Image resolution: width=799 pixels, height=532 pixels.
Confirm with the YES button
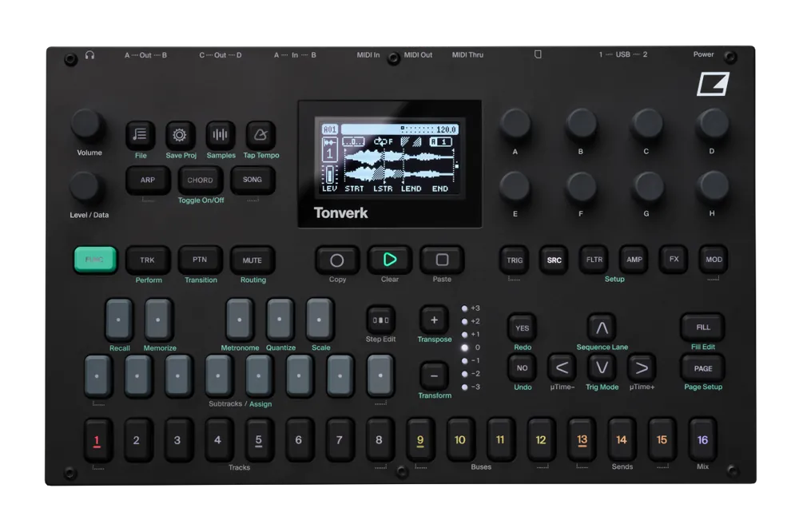point(523,328)
